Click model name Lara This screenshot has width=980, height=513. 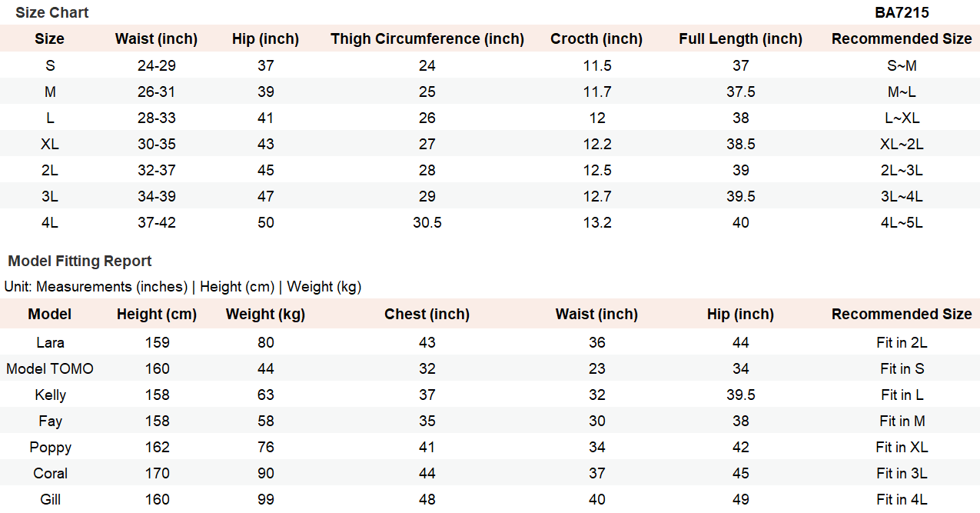point(50,342)
